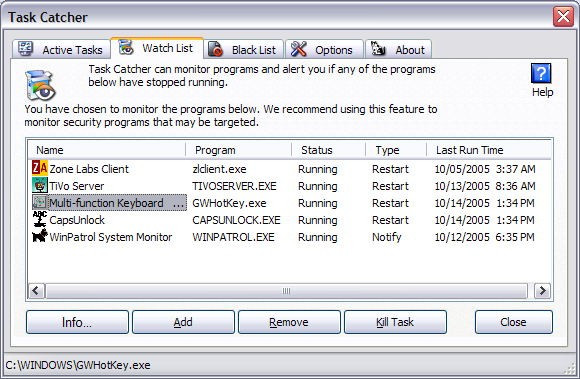Click Running status of TiVo Server
The width and height of the screenshot is (580, 379).
318,186
